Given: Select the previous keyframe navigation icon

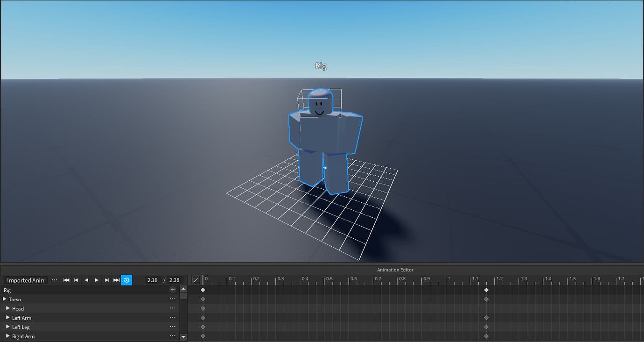Looking at the screenshot, I should click(x=76, y=280).
